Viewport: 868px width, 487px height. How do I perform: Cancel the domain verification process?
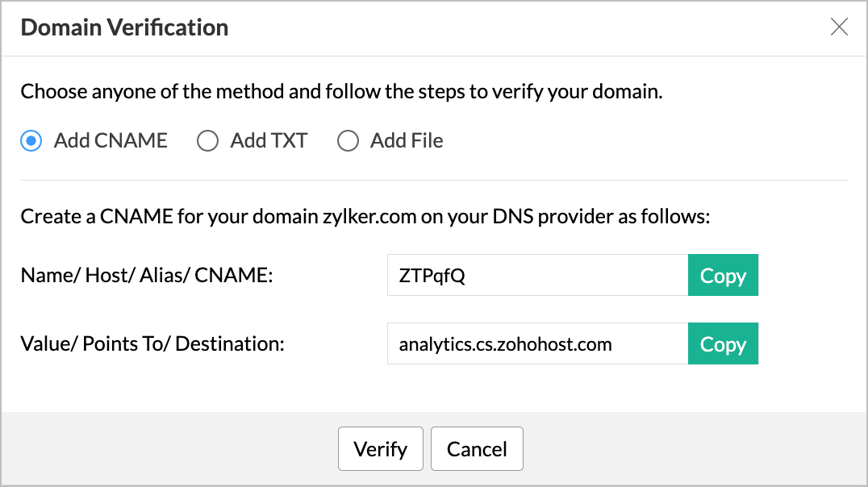click(477, 448)
